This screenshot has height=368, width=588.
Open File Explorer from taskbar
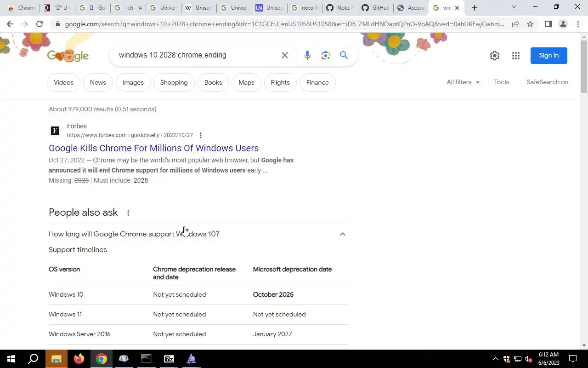tap(56, 359)
